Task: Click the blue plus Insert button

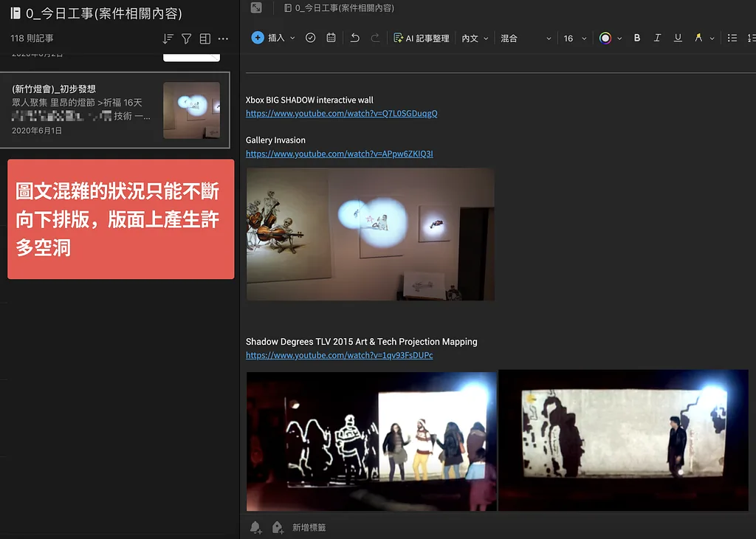Action: [x=258, y=38]
